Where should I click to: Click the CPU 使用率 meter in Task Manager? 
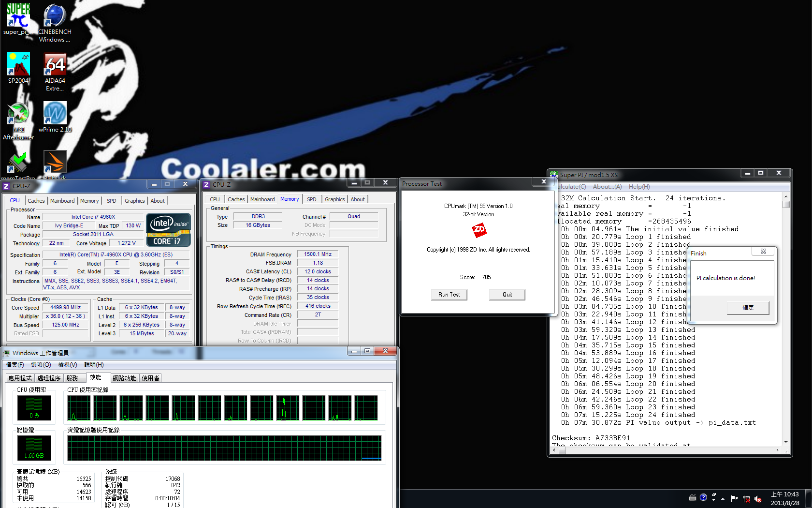coord(34,407)
